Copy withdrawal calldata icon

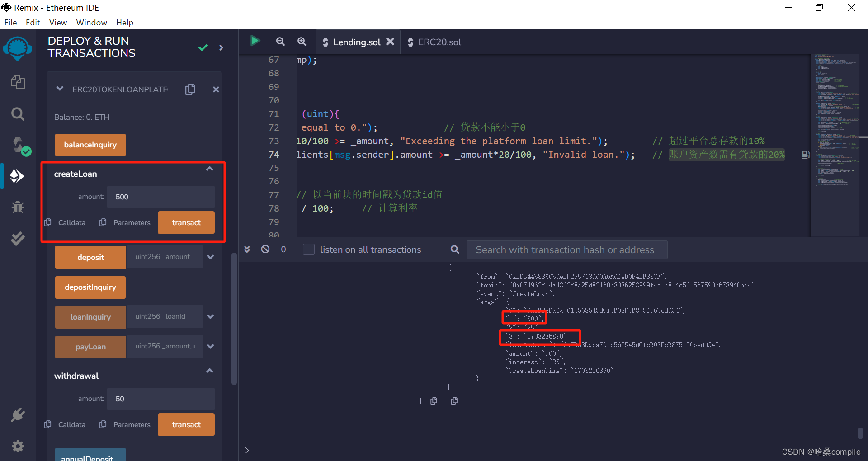[x=48, y=424]
